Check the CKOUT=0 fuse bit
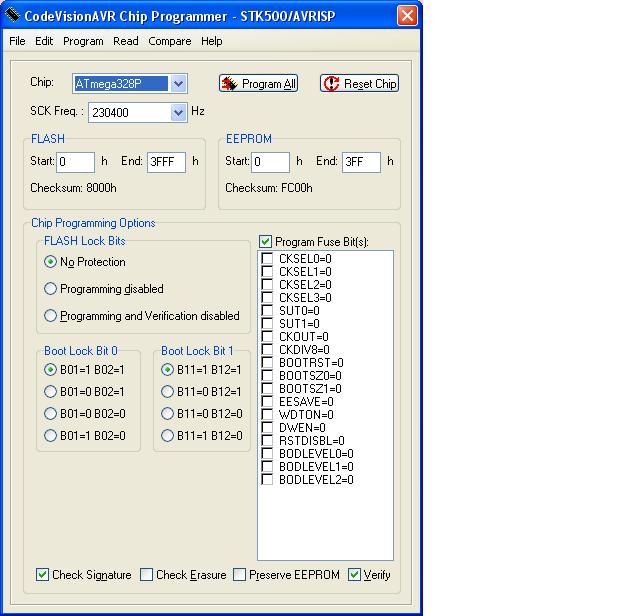Image resolution: width=640 pixels, height=616 pixels. click(267, 337)
